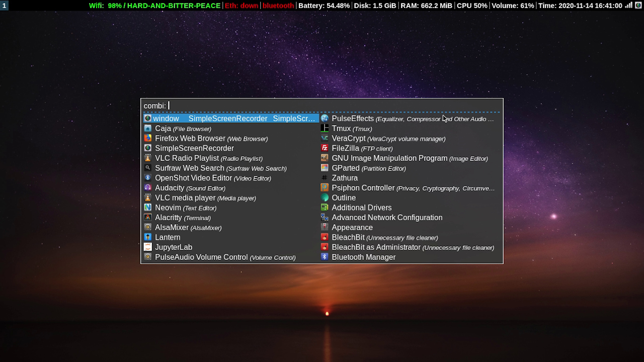Click the signal strength tray icon
Viewport: 644px width, 362px height.
coord(628,5)
